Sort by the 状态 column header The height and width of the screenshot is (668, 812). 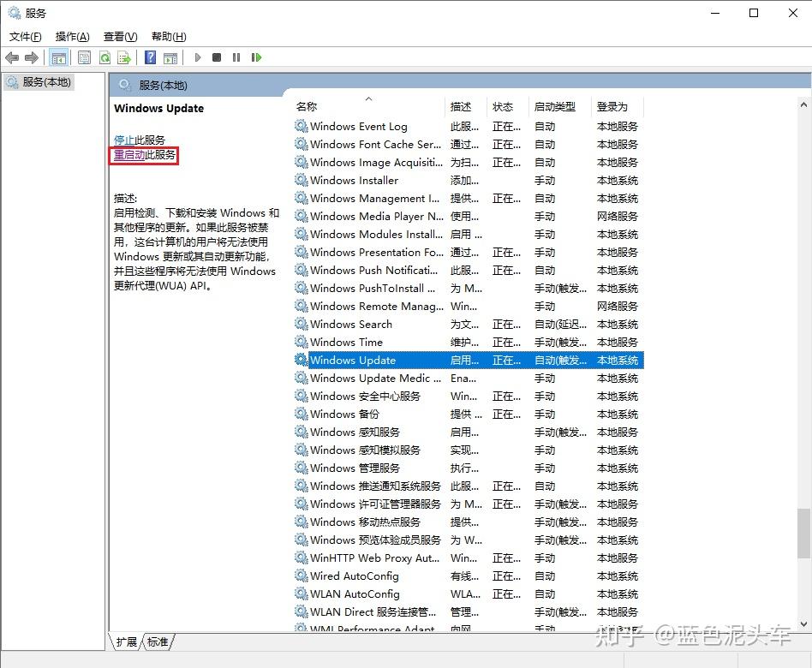tap(507, 107)
